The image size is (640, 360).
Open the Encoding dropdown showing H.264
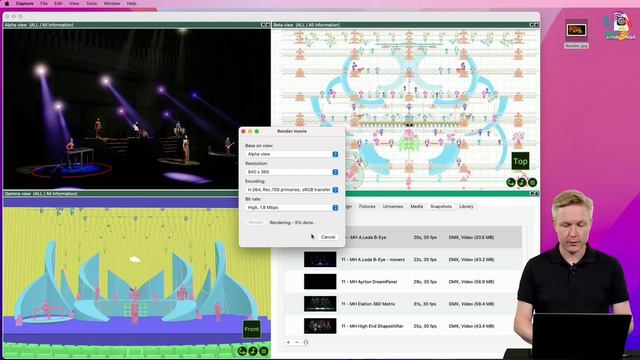point(292,190)
